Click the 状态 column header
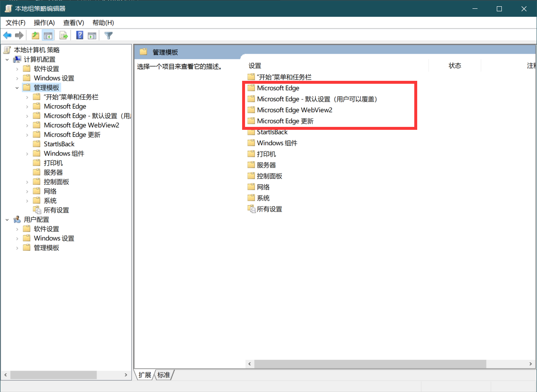Screen dimensions: 537x392 click(x=454, y=66)
